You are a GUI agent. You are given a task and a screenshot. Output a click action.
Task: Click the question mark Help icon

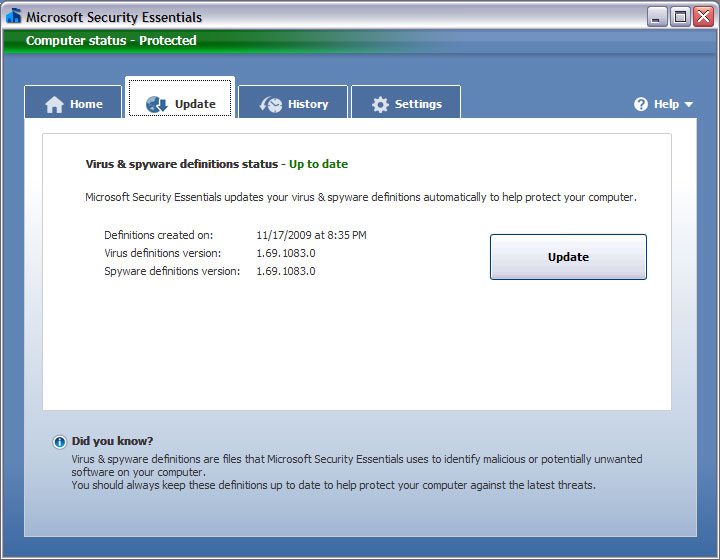[641, 104]
